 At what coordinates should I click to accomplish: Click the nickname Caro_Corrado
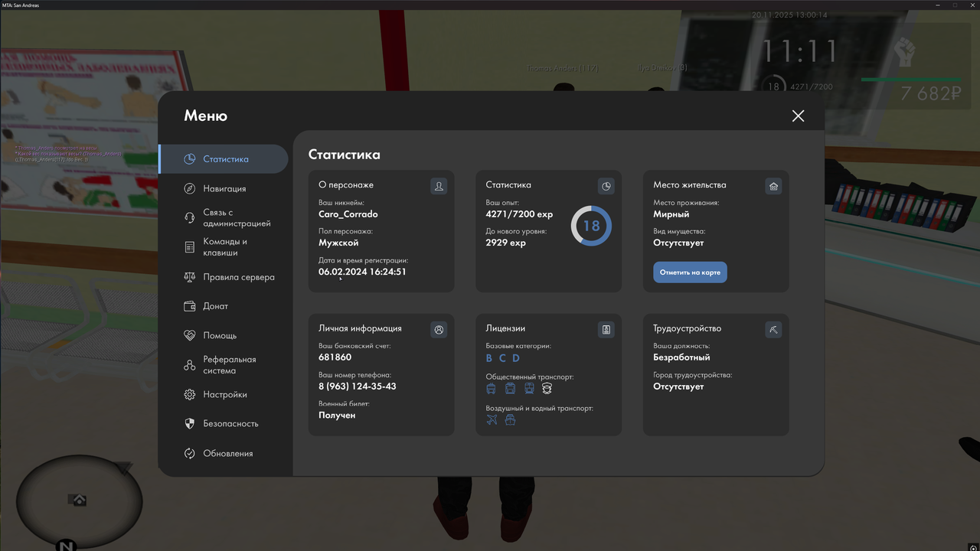point(348,214)
